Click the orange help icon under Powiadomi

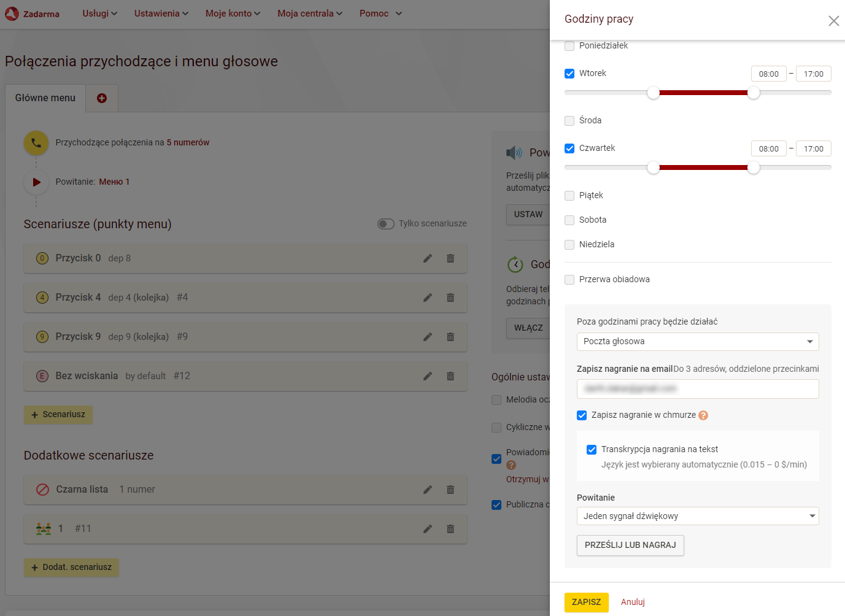click(x=511, y=465)
